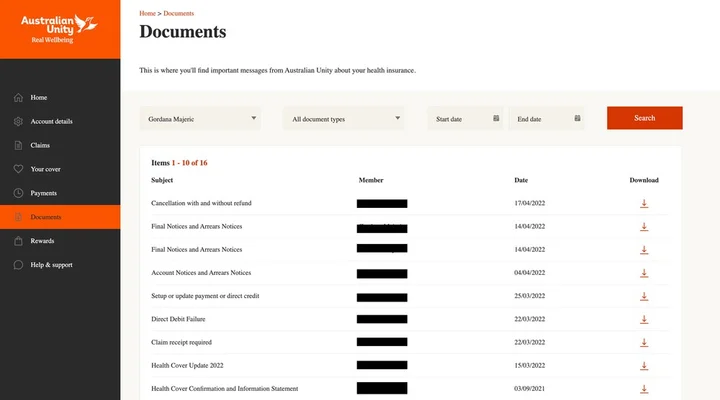Click 'Health Cover Update 2022' subject
Image resolution: width=720 pixels, height=400 pixels.
point(187,366)
